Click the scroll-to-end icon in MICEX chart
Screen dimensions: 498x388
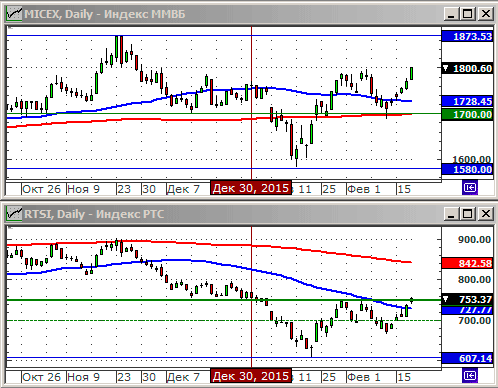470,188
